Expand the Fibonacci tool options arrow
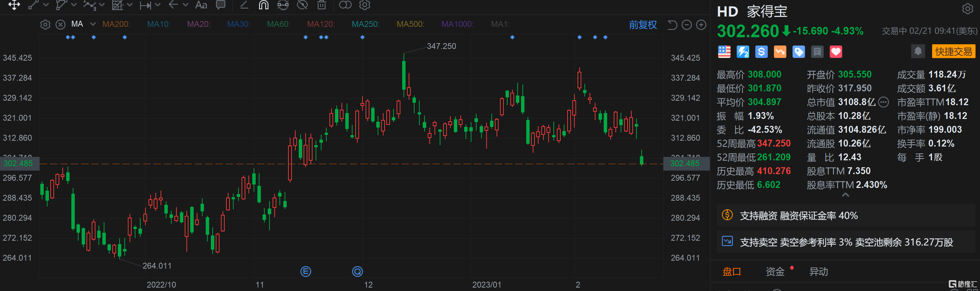This screenshot has width=980, height=291. click(130, 5)
